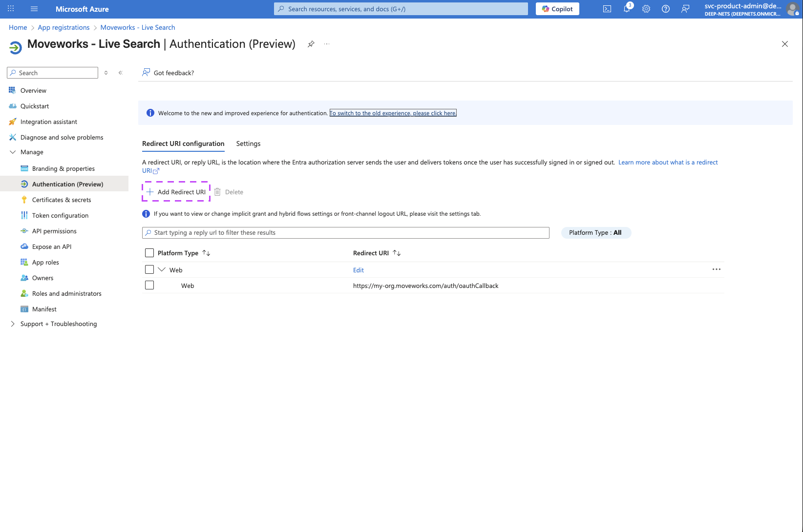Click the Diagnose and solve problems icon
This screenshot has height=532, width=803.
(x=12, y=137)
